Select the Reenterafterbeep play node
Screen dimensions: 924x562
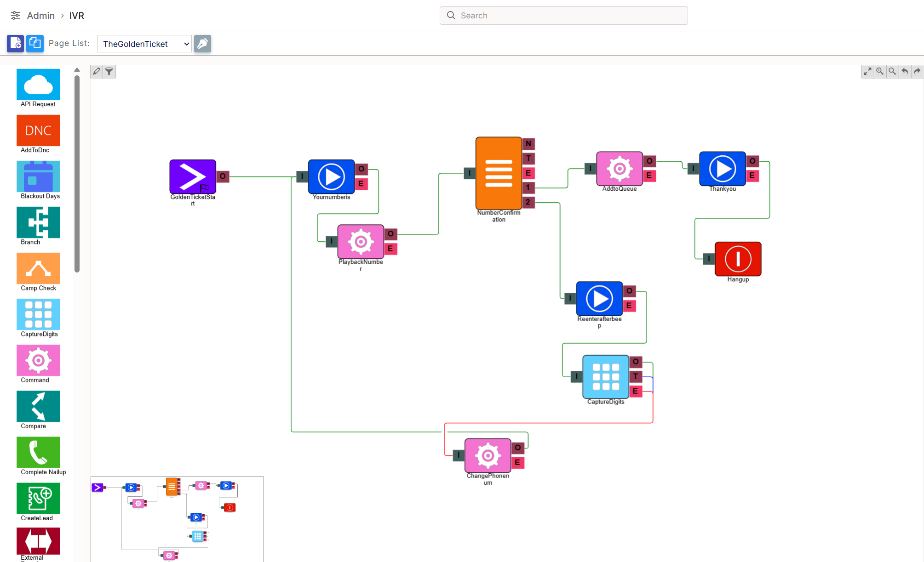point(599,298)
